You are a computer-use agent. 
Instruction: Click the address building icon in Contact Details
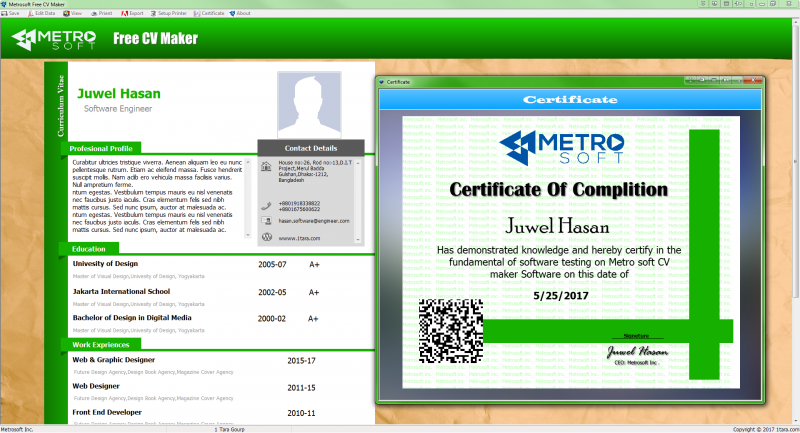[x=266, y=167]
